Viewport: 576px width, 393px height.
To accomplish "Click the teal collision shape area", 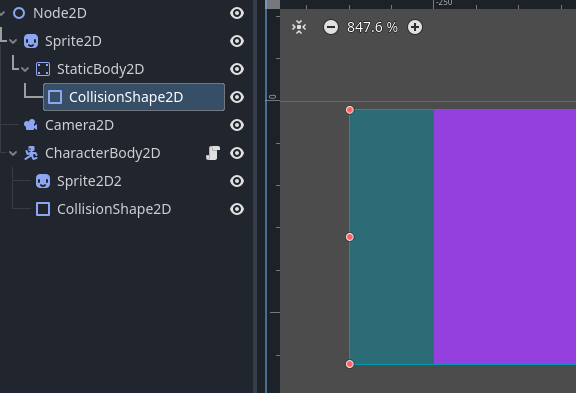I will (x=392, y=237).
